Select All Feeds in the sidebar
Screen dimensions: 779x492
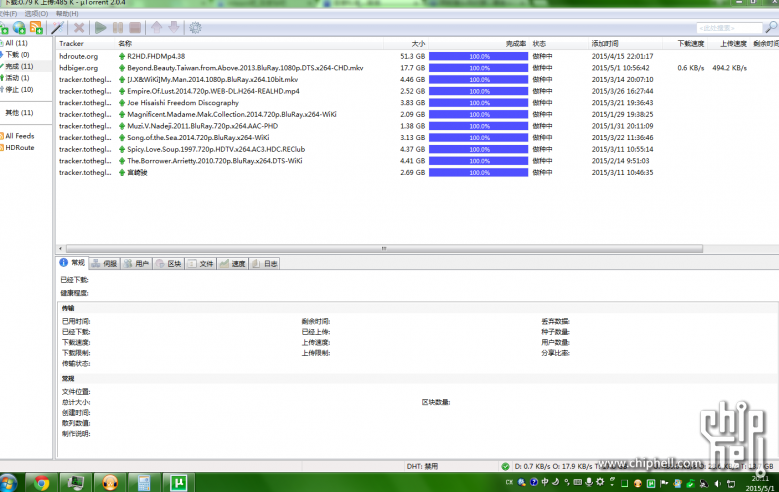tap(20, 136)
